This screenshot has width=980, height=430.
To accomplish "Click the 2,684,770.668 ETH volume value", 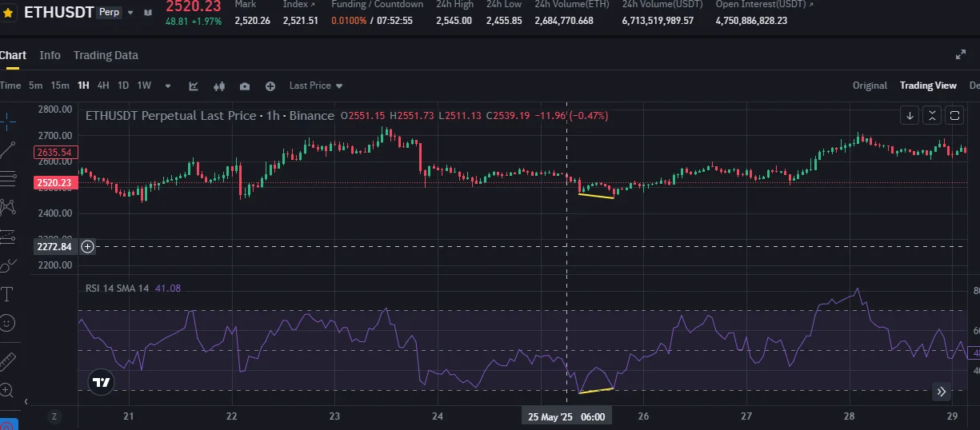I will tap(564, 21).
